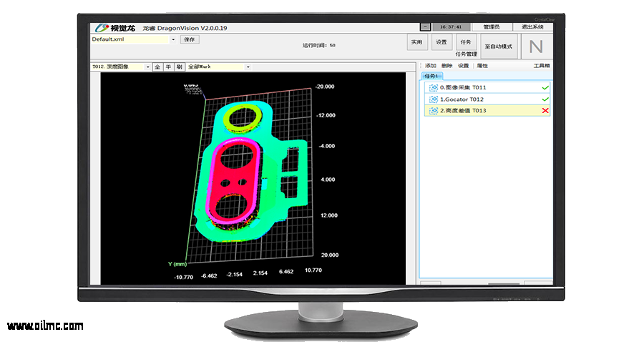Image resolution: width=644 pixels, height=347 pixels.
Task: Click the green checkmark on T011
Action: pos(545,88)
